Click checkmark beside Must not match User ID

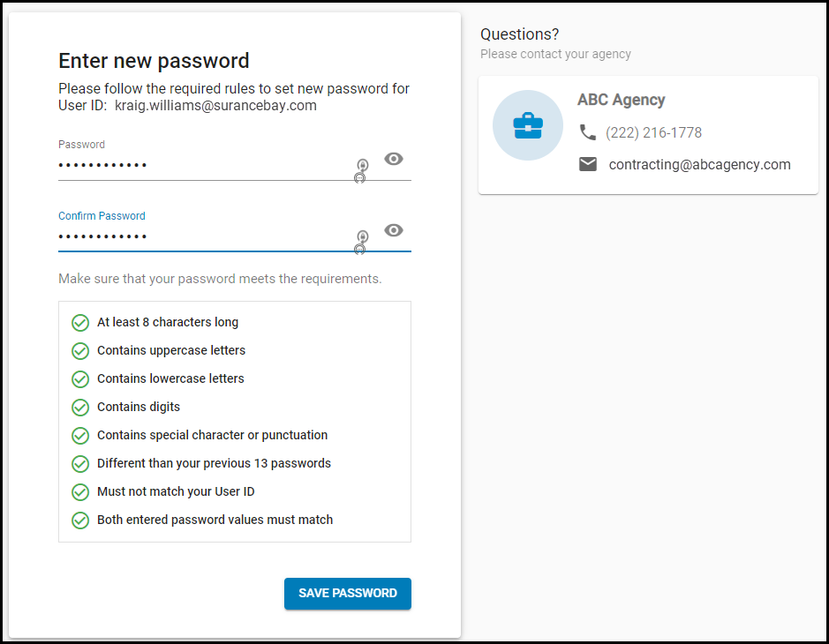coord(80,492)
